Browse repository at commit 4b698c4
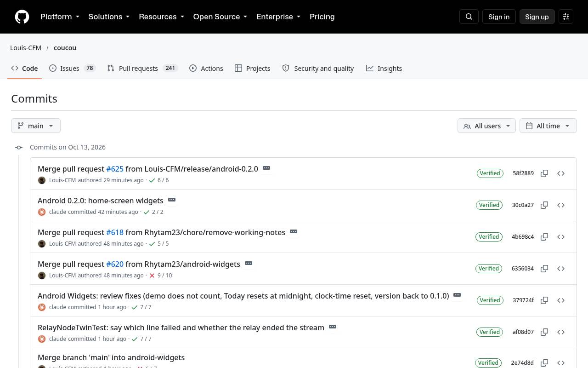The width and height of the screenshot is (588, 368). coord(561,237)
